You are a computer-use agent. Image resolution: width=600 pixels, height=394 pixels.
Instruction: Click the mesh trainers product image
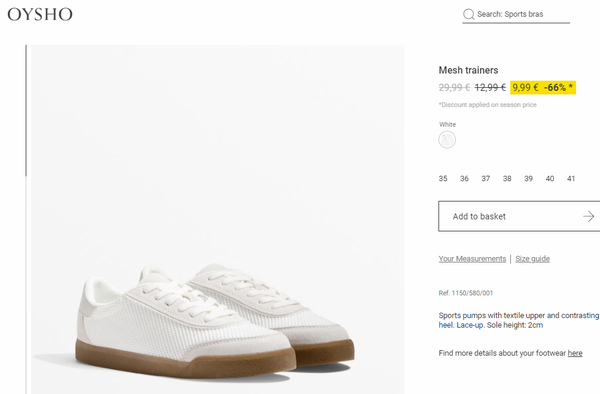(x=217, y=219)
